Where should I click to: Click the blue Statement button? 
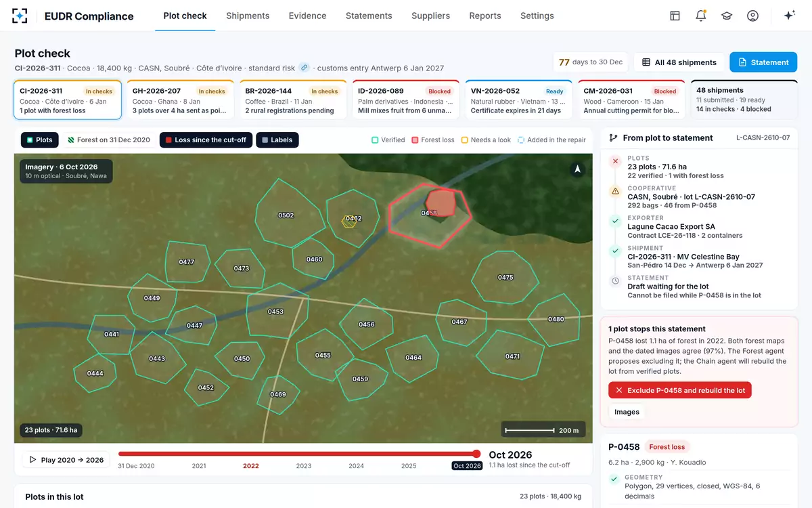click(x=763, y=62)
